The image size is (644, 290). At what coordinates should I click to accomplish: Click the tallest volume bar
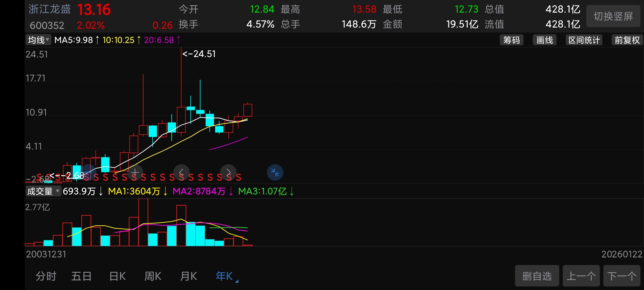143,222
